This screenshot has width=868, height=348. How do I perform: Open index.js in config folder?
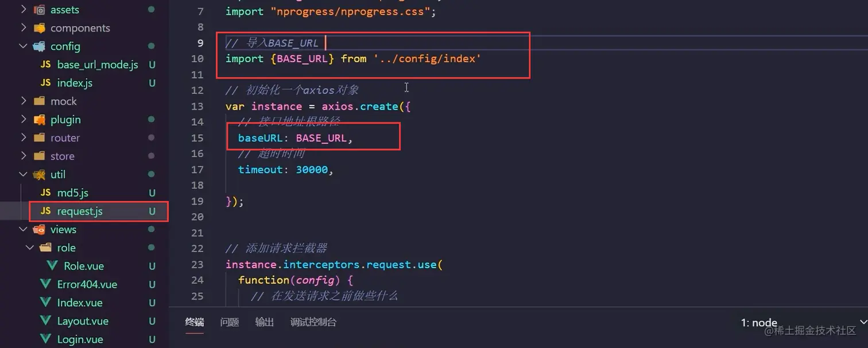click(x=75, y=83)
